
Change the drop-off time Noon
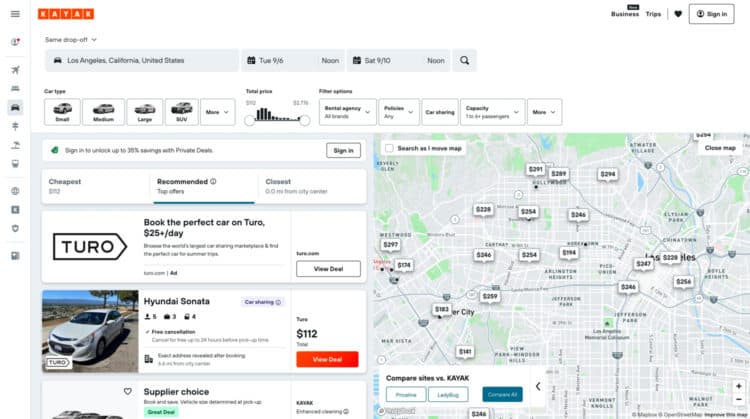pyautogui.click(x=436, y=61)
